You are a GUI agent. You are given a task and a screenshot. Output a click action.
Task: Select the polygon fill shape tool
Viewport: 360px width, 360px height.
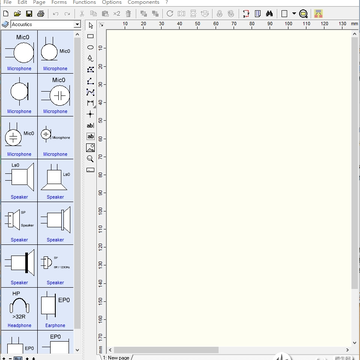click(90, 70)
